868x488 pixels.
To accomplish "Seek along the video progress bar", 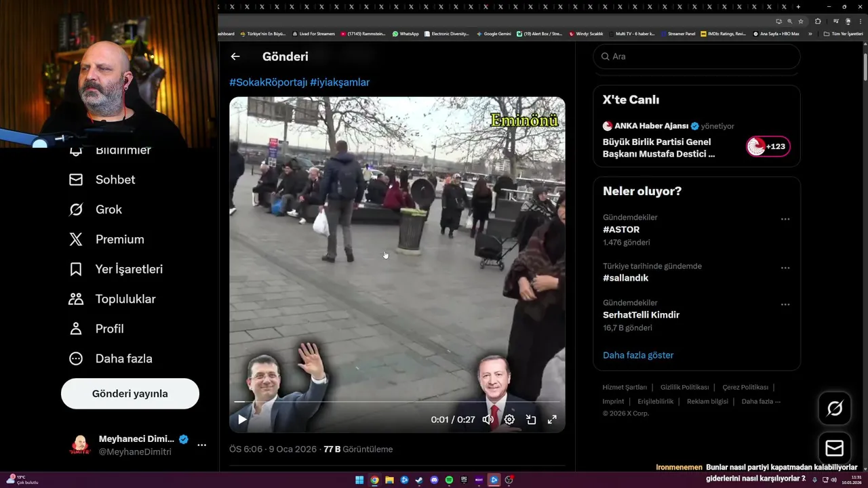I will coord(397,402).
